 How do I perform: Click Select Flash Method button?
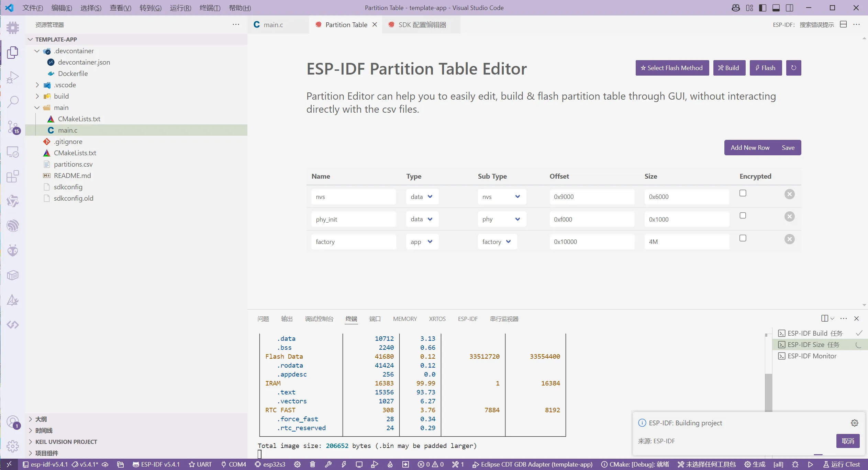point(672,68)
